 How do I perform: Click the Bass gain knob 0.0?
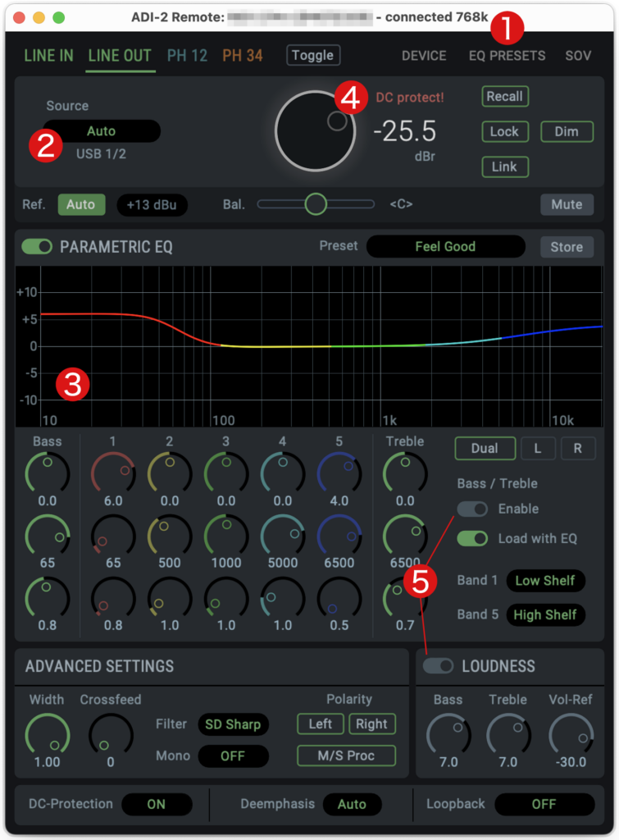47,473
